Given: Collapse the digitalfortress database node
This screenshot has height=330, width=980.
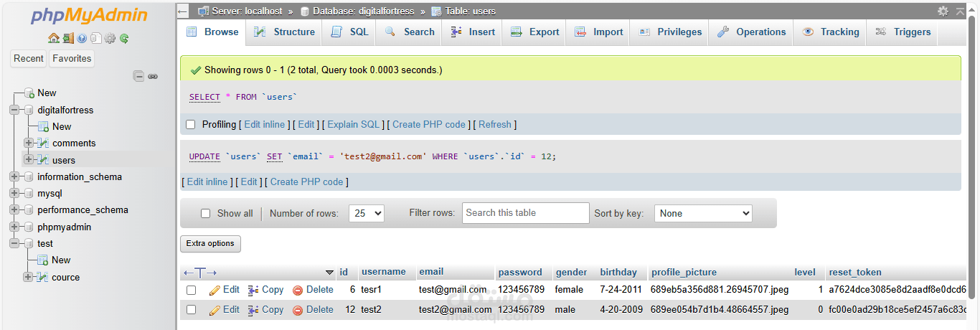Looking at the screenshot, I should pos(14,110).
